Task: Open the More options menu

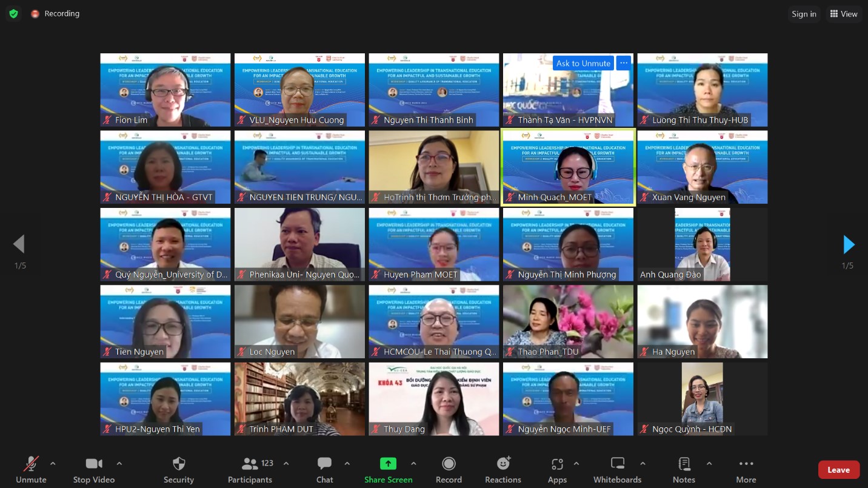Action: 746,469
